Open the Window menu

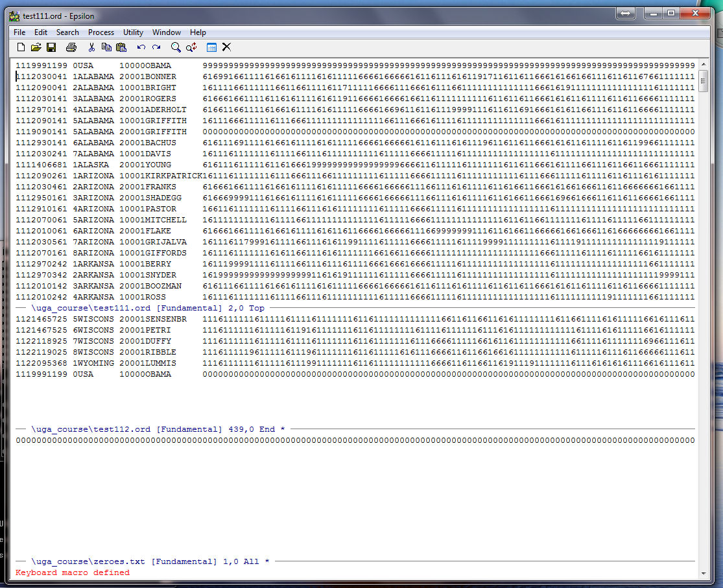coord(167,32)
